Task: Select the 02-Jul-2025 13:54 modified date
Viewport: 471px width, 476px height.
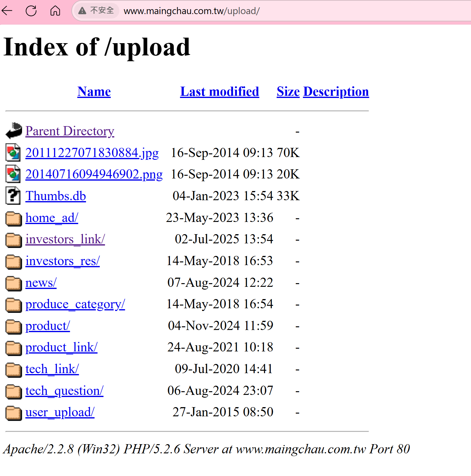Action: click(x=224, y=239)
